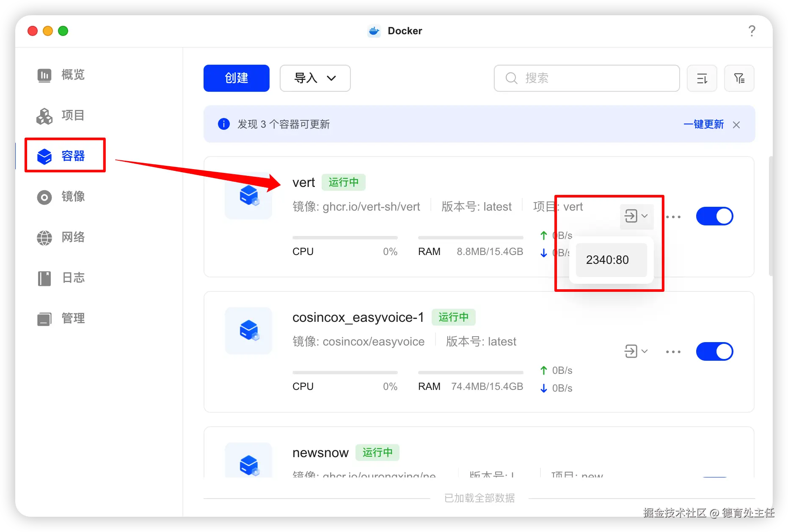Expand the 导入 import dropdown
788x532 pixels.
(315, 78)
